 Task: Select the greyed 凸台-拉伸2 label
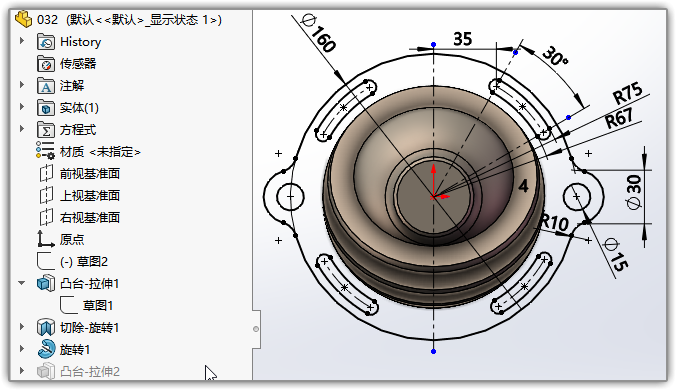(x=90, y=371)
